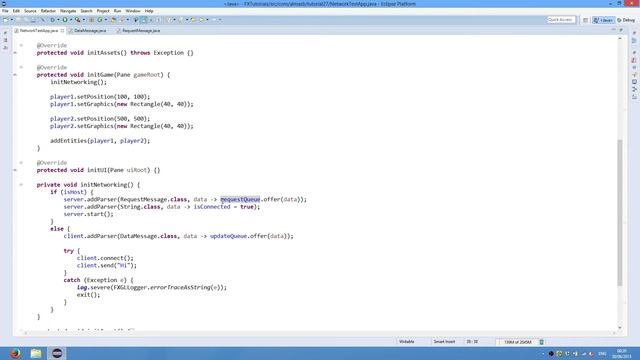Open the Source menu
This screenshot has height=360, width=640.
(x=30, y=11)
